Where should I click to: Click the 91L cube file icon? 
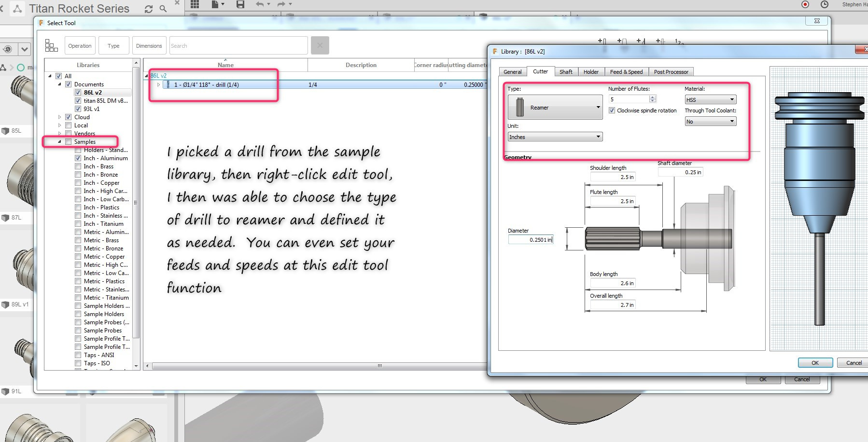click(5, 391)
